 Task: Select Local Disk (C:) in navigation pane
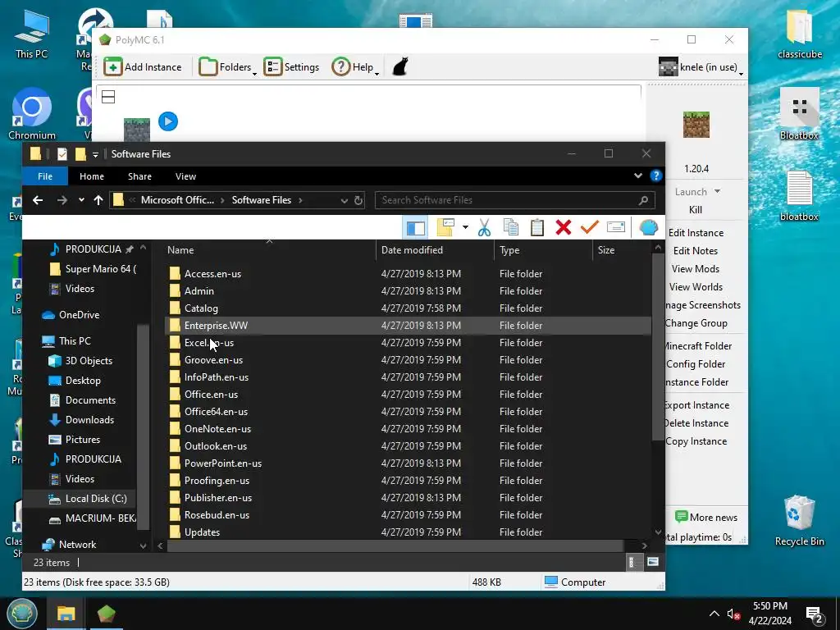pos(96,499)
